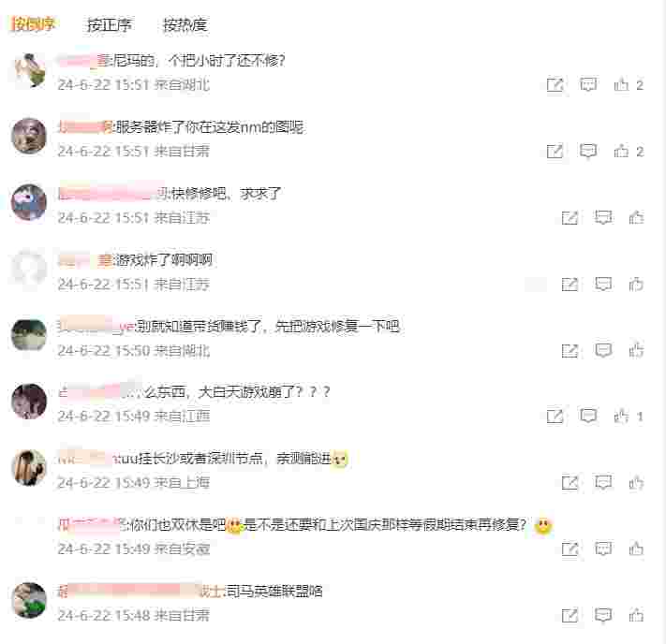Select the 按倒序 sorting tab

pyautogui.click(x=33, y=24)
